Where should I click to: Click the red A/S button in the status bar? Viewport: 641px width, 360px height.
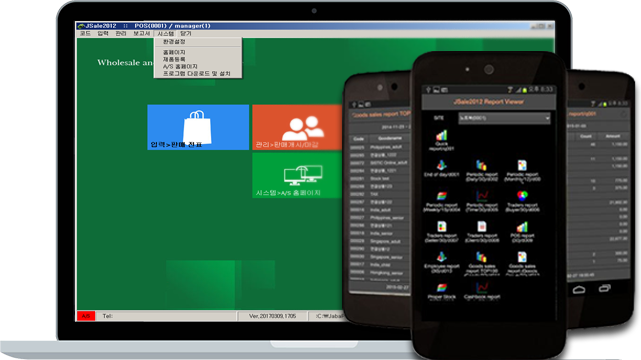[x=86, y=316]
